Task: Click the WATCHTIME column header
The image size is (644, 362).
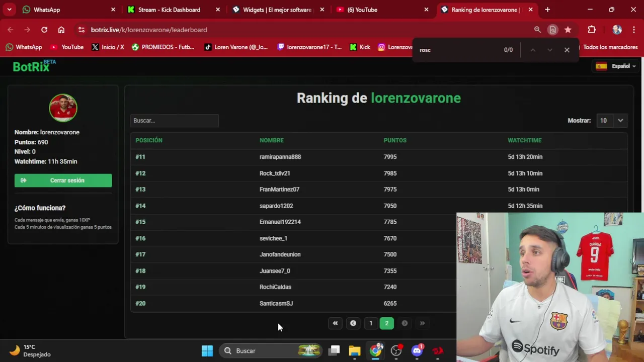Action: point(525,140)
